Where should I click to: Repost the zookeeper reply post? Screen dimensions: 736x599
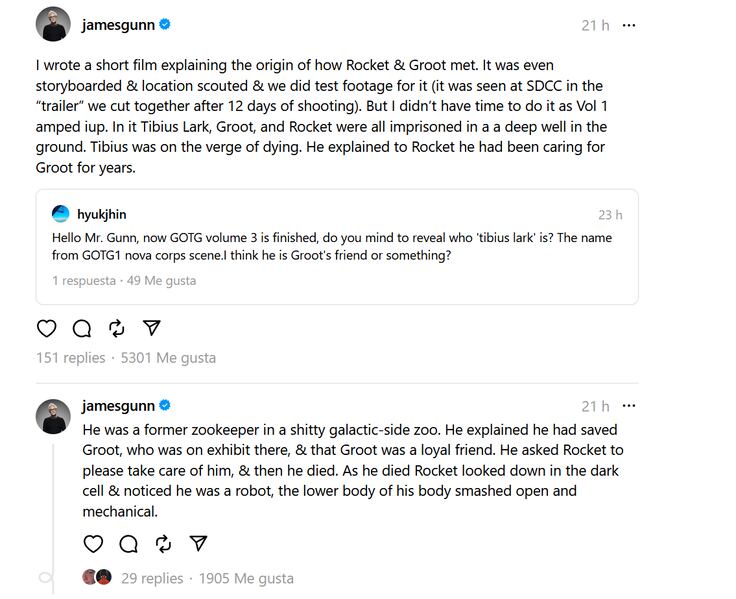click(164, 544)
